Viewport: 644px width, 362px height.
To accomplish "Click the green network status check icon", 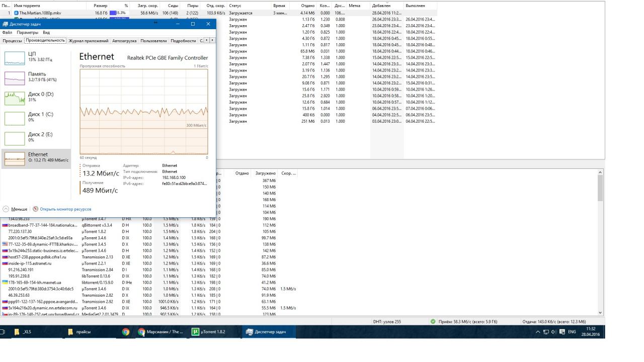I will 433,321.
